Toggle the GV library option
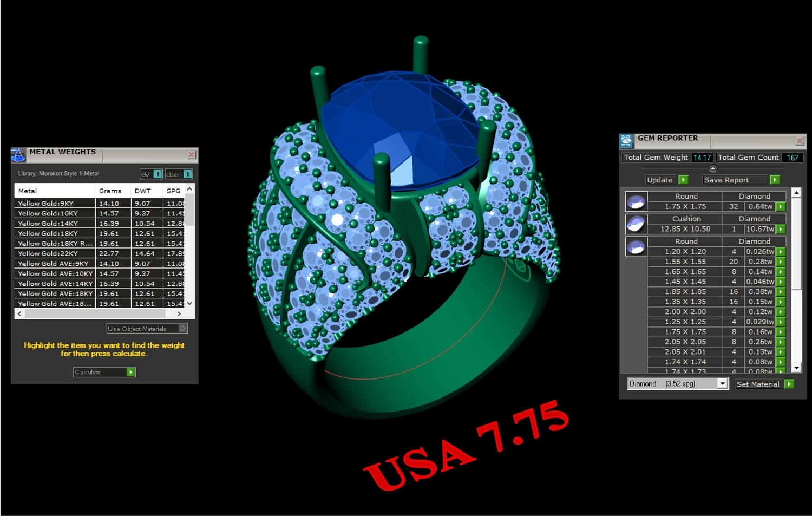The height and width of the screenshot is (516, 812). [x=151, y=174]
